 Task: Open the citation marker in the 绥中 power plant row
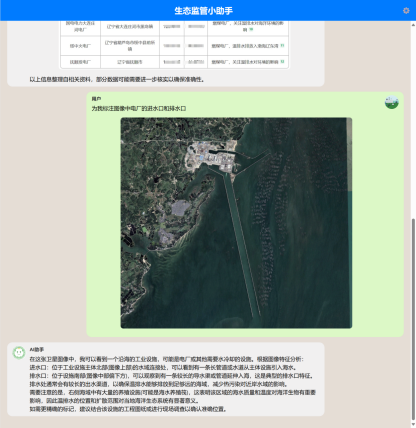tap(282, 45)
